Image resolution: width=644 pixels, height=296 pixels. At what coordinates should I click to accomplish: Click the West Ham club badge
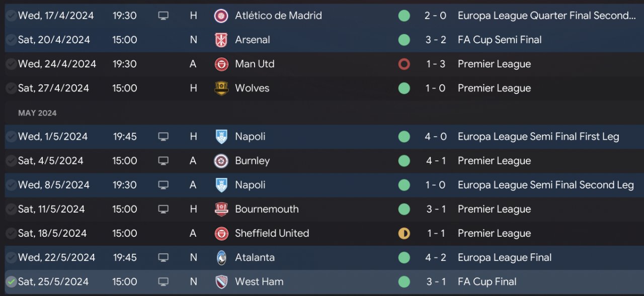tap(221, 281)
